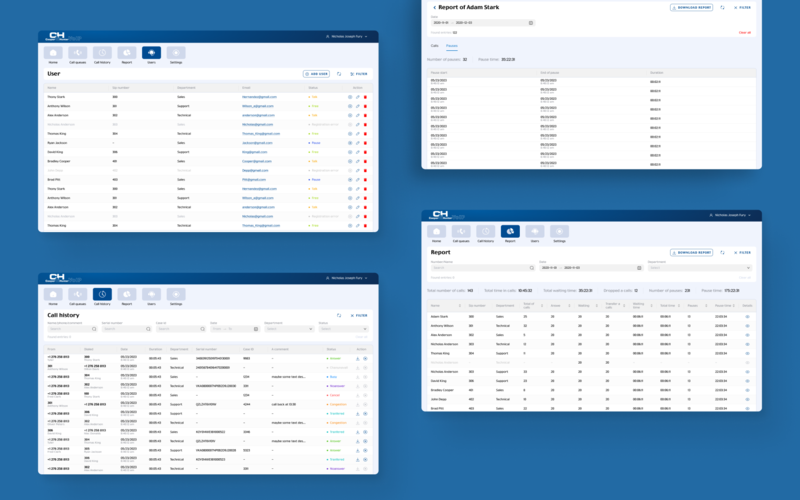The image size is (800, 500).
Task: Click the edit pencil for David King user row
Action: click(358, 152)
